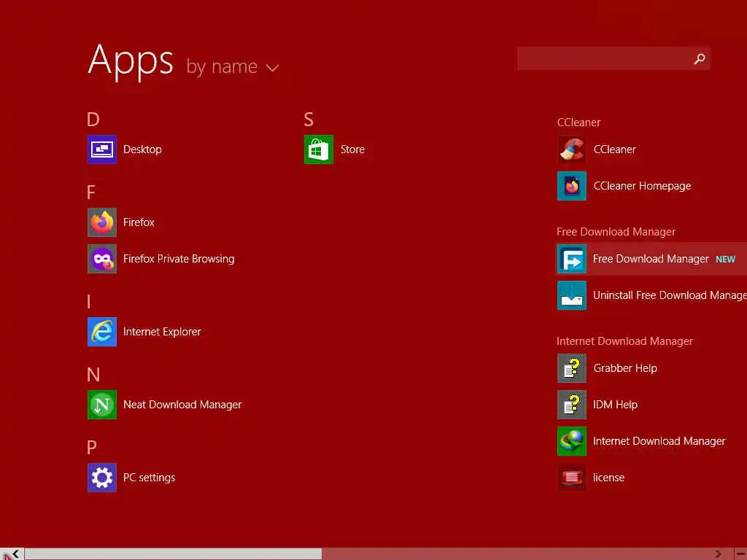
Task: Click the 'Desktop' label text
Action: coord(142,149)
